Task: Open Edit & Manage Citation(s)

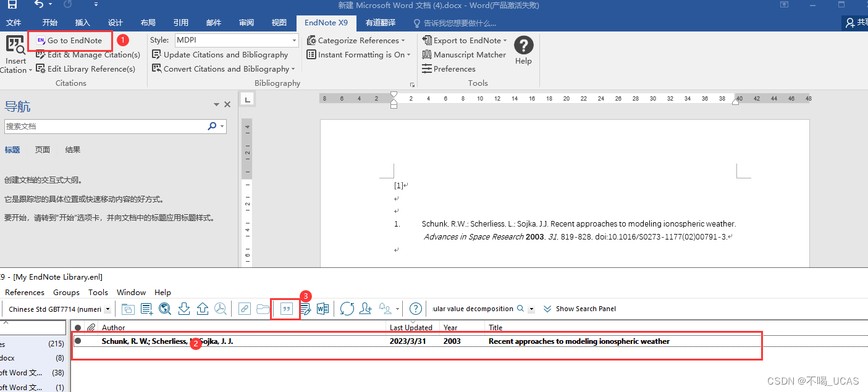Action: coord(88,55)
